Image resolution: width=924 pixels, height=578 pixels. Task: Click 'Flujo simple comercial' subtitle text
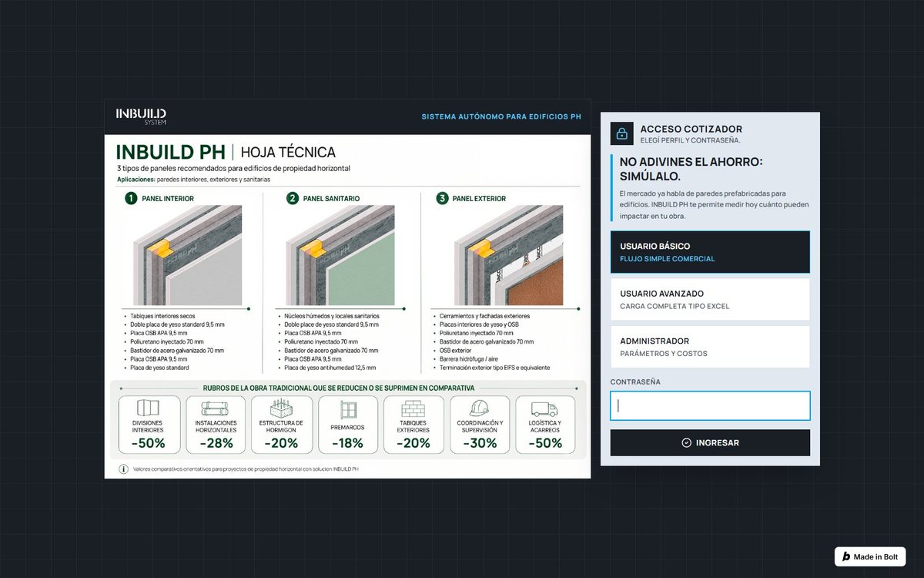pyautogui.click(x=668, y=259)
